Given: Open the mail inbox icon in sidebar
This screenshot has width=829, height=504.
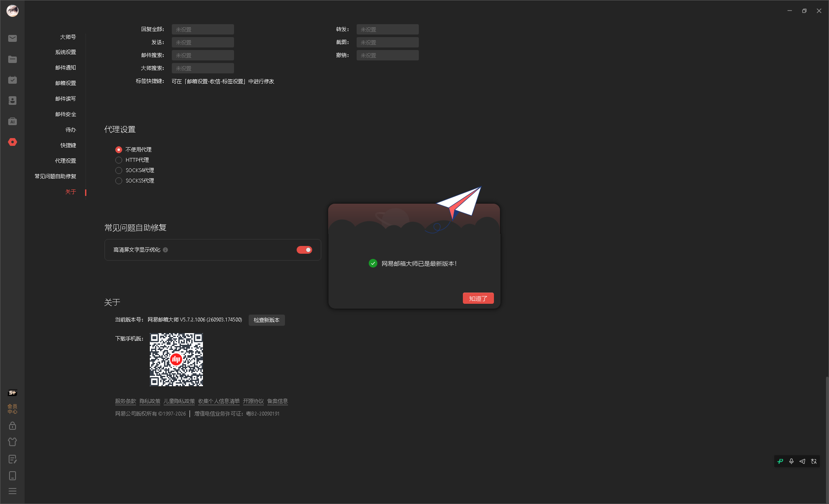Looking at the screenshot, I should [13, 38].
